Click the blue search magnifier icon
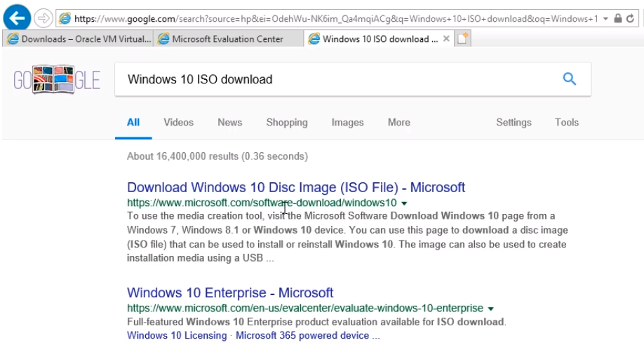 pos(569,79)
